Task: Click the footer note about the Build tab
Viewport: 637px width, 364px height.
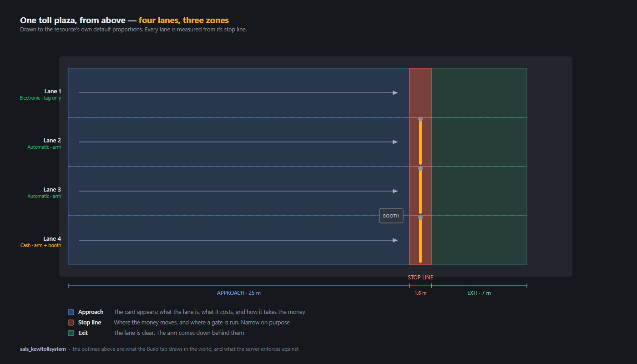Action: click(x=186, y=349)
